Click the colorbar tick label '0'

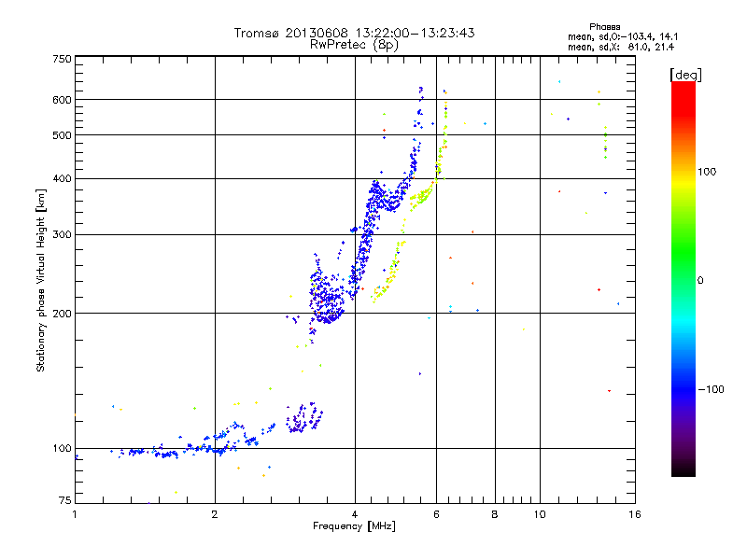[x=700, y=281]
